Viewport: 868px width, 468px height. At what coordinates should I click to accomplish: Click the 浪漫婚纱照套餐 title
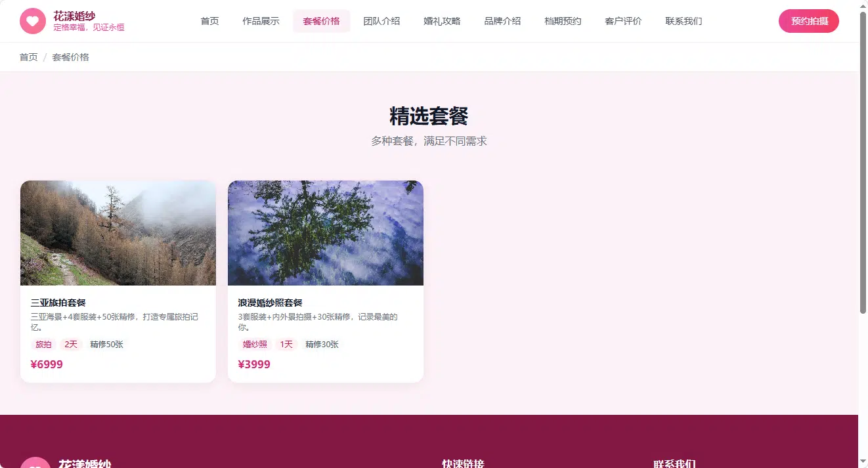[x=271, y=303]
